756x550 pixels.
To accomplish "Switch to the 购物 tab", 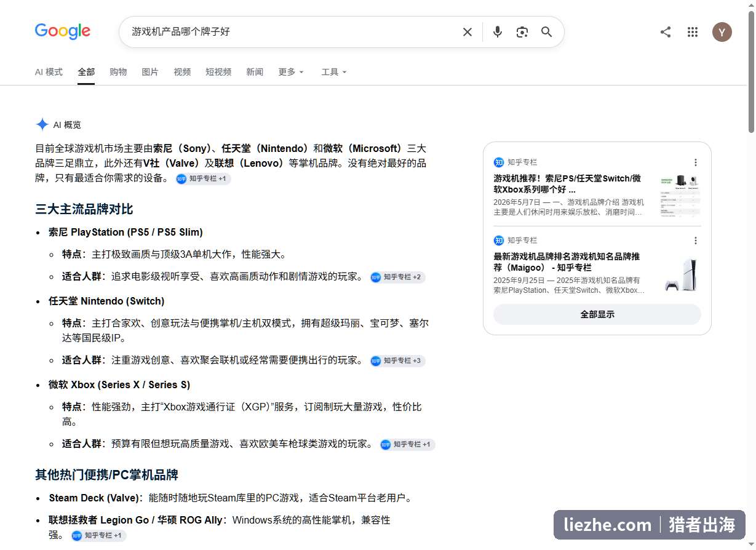I will (118, 72).
